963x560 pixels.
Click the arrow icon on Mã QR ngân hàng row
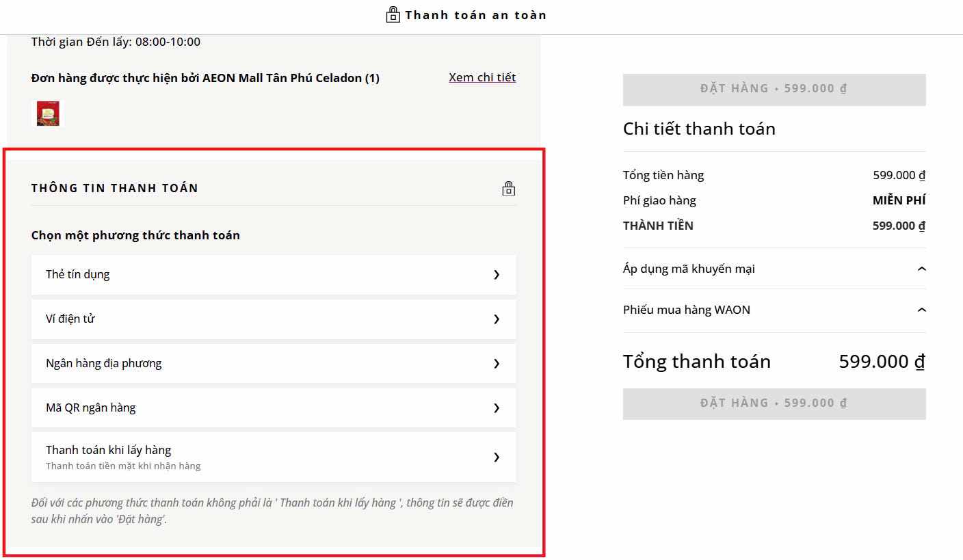497,408
